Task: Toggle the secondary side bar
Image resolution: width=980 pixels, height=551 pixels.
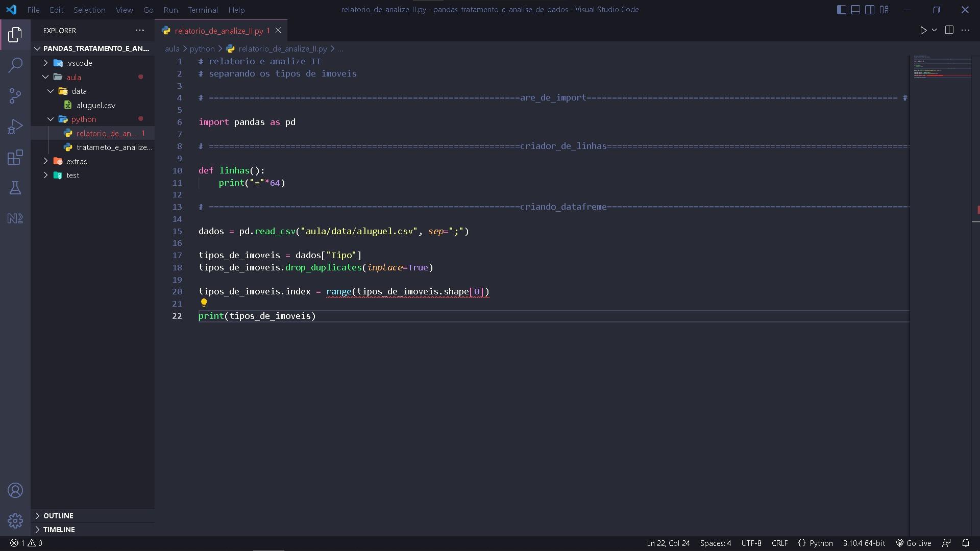Action: [870, 10]
